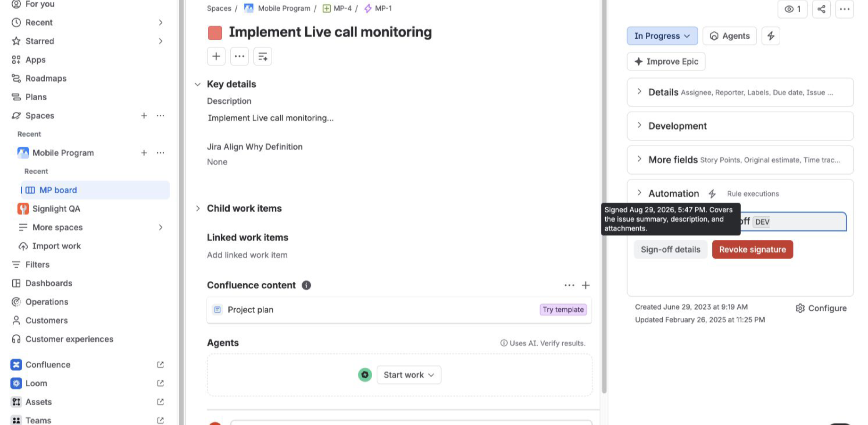Open the Project plan row
The height and width of the screenshot is (425, 868).
399,310
